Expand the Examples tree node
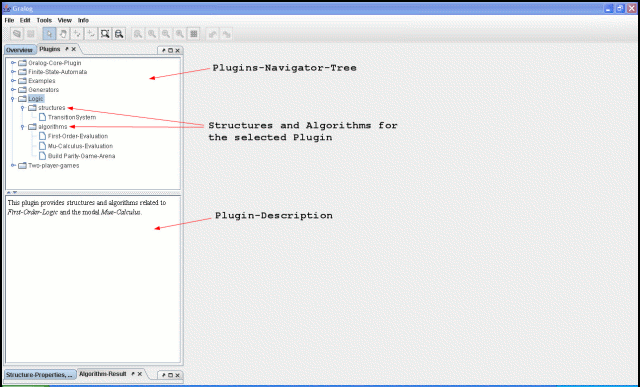The height and width of the screenshot is (387, 640). click(x=13, y=81)
